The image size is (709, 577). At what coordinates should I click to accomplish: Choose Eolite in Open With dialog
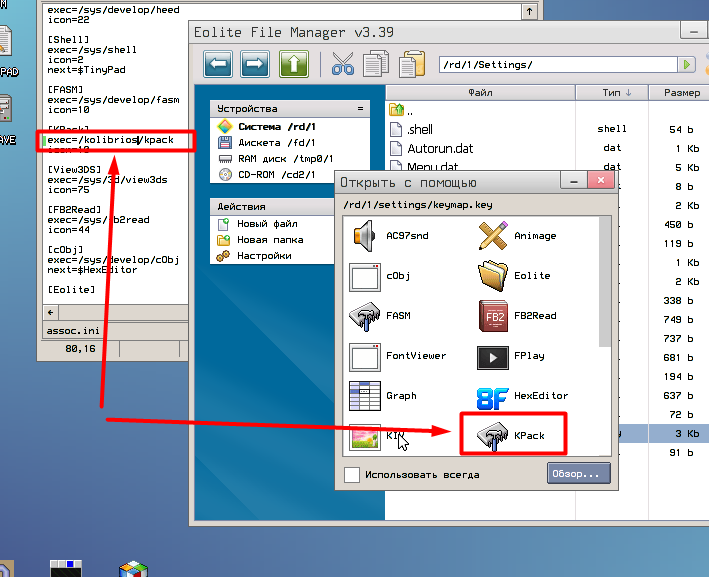(x=515, y=276)
